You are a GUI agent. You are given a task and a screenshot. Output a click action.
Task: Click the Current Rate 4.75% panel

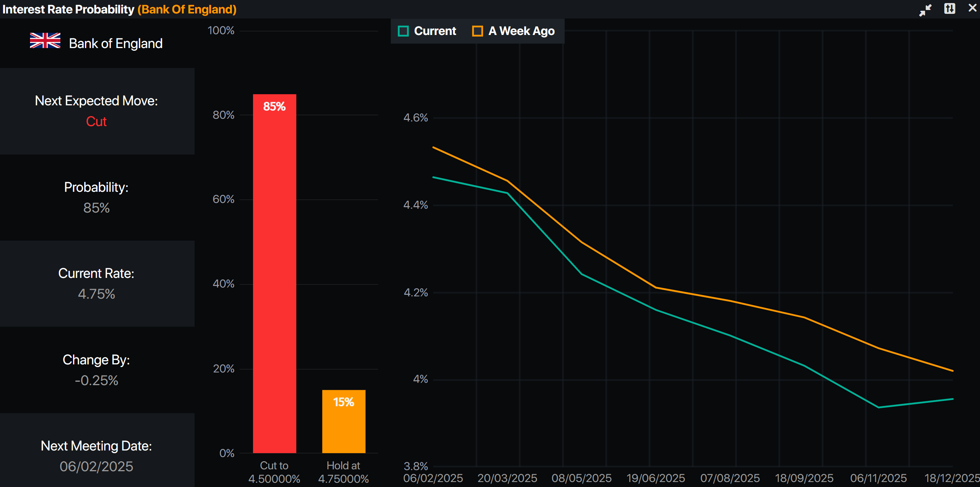point(97,284)
